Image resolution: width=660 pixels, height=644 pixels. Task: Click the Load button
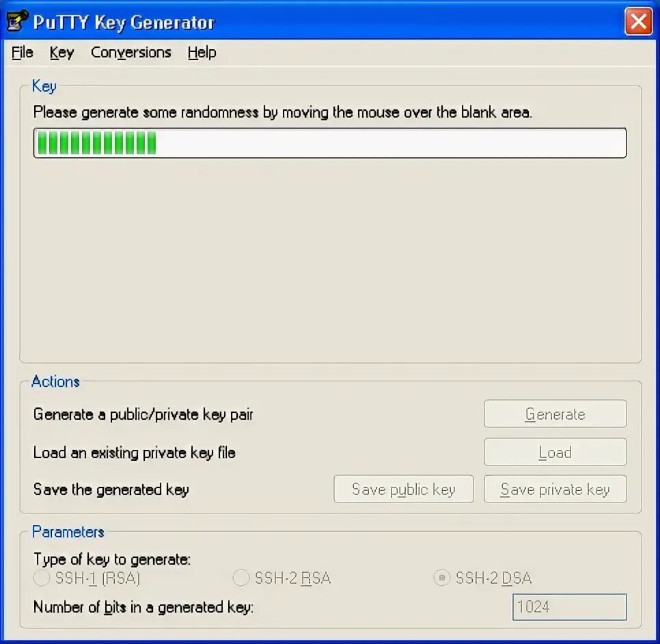555,452
